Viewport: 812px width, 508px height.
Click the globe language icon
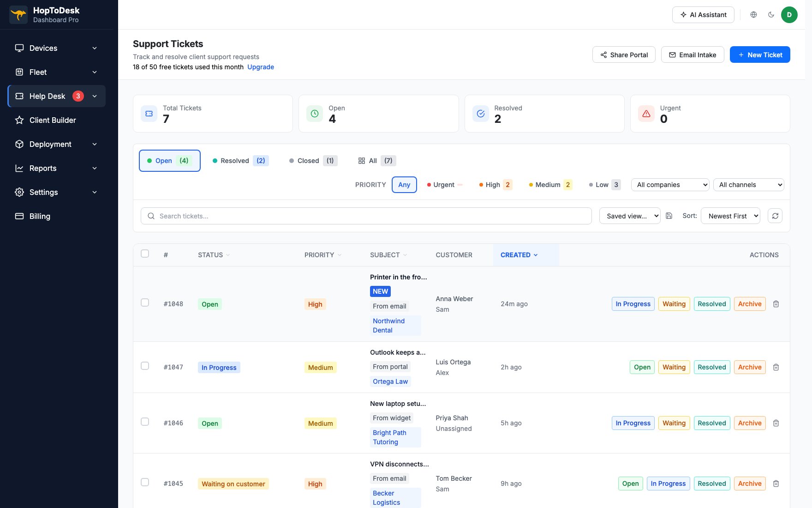[753, 15]
